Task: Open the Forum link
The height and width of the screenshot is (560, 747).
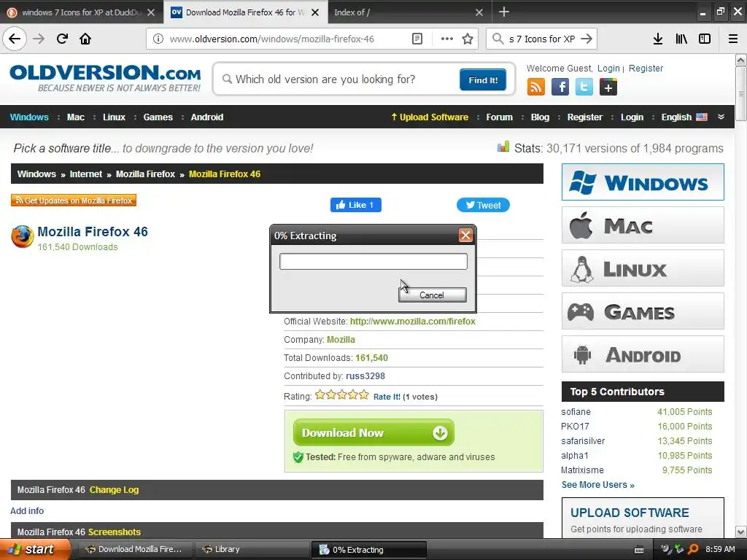Action: point(499,117)
